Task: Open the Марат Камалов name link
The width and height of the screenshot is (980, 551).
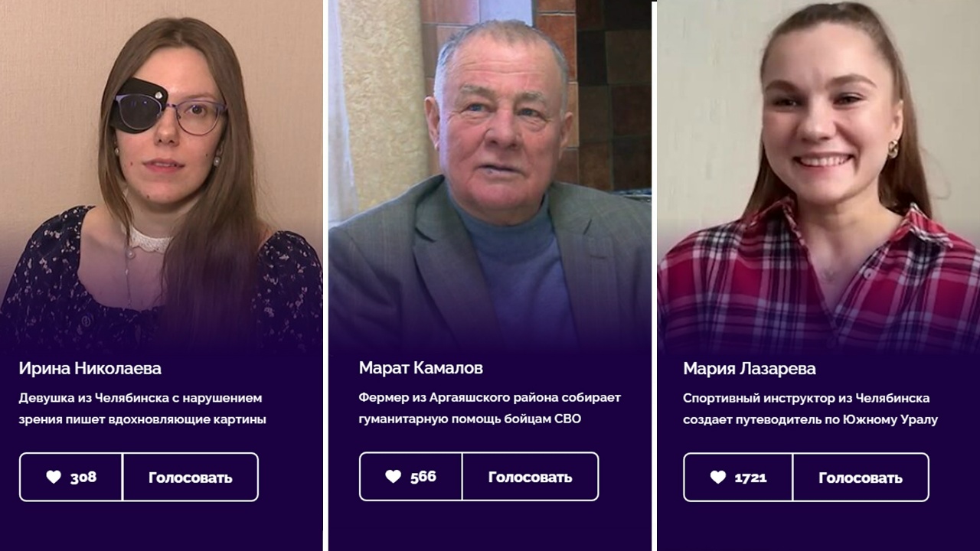Action: coord(421,367)
